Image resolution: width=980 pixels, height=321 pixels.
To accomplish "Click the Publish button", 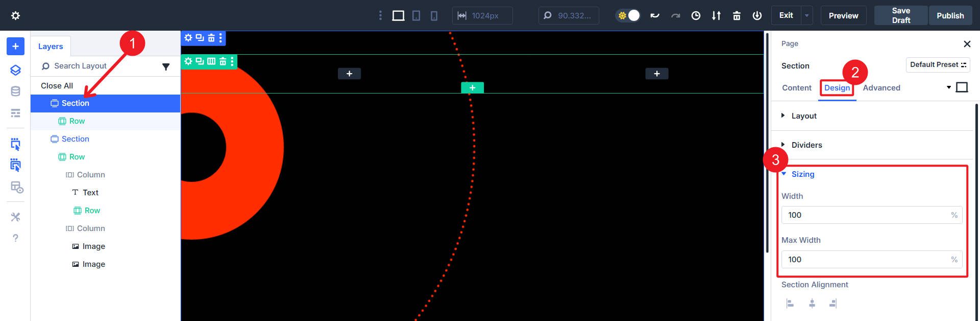I will pyautogui.click(x=950, y=16).
